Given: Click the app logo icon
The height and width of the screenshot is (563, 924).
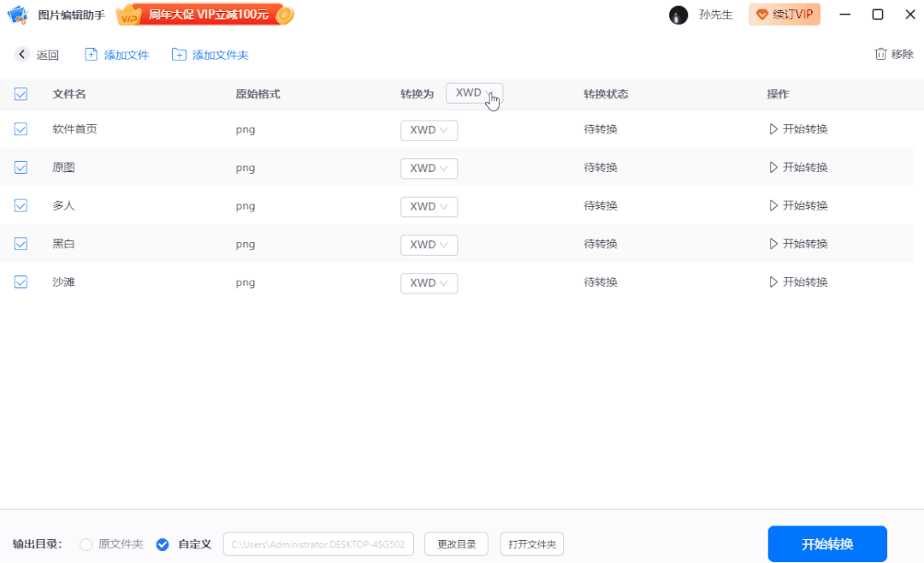Looking at the screenshot, I should (x=18, y=15).
